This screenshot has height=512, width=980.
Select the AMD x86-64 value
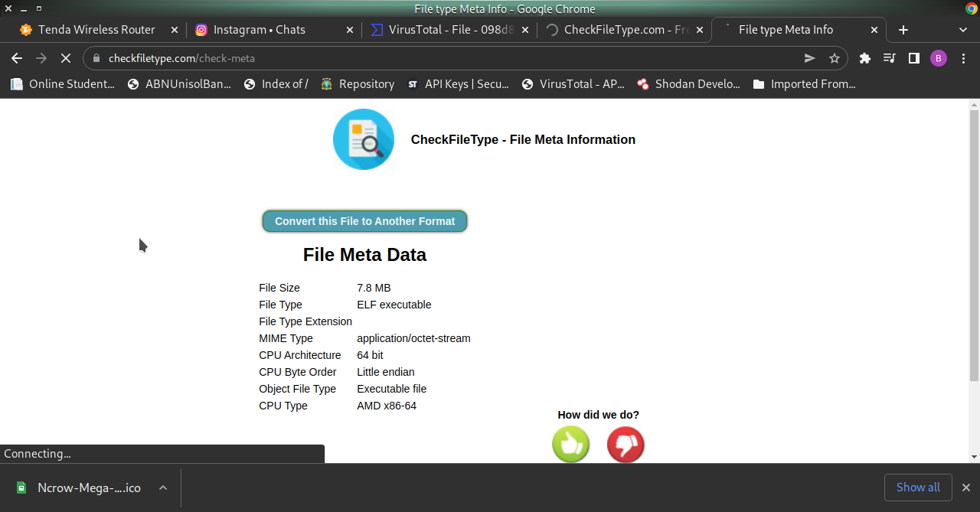[387, 406]
